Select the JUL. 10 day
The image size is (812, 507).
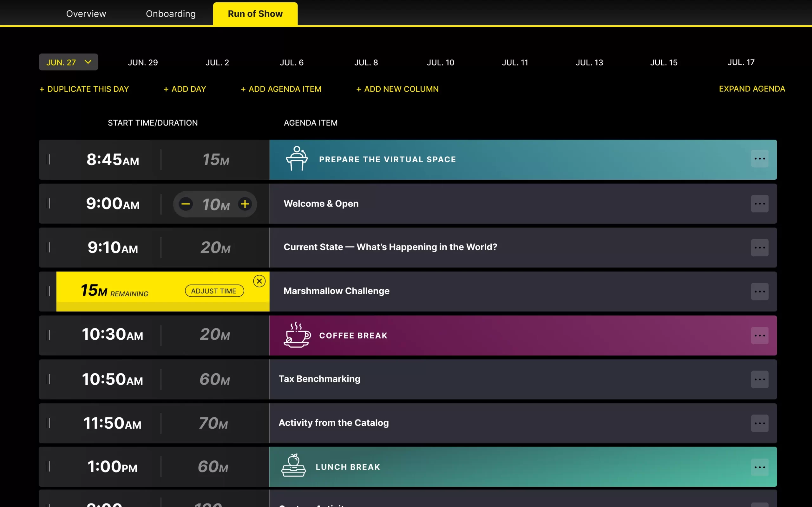click(x=440, y=62)
